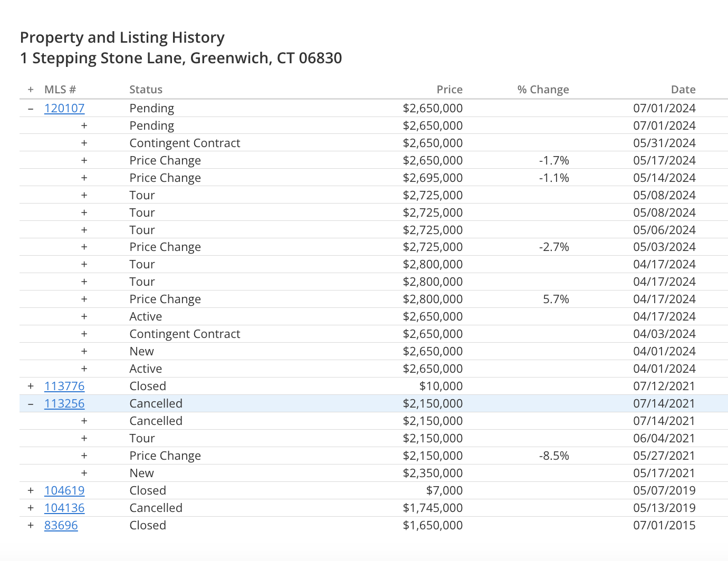This screenshot has width=728, height=561.
Task: Click the $1,650,000 price cell
Action: coord(433,525)
